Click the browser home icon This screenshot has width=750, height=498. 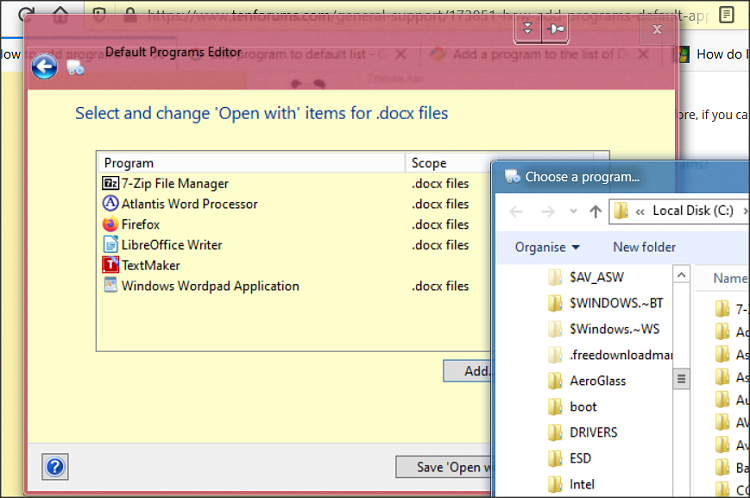pyautogui.click(x=60, y=13)
